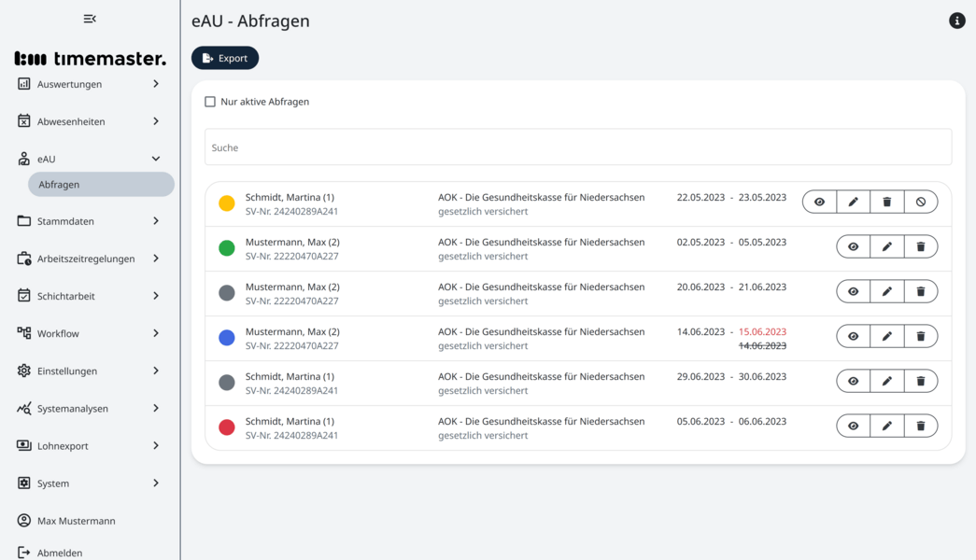Expand the Auswertungen menu section
This screenshot has height=560, width=976.
pos(90,84)
